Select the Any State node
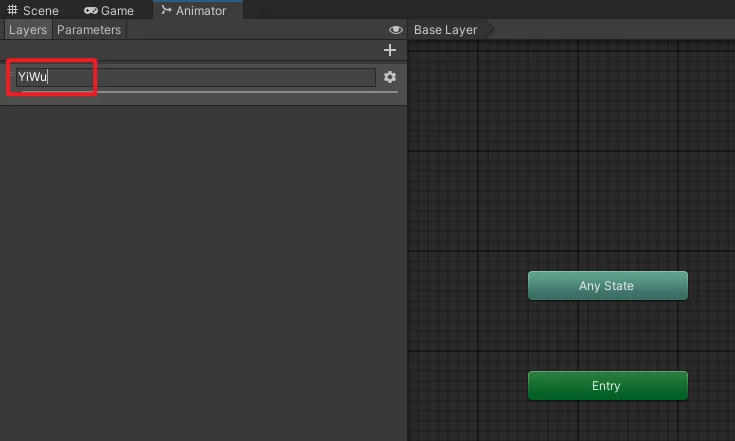The image size is (735, 441). point(607,286)
